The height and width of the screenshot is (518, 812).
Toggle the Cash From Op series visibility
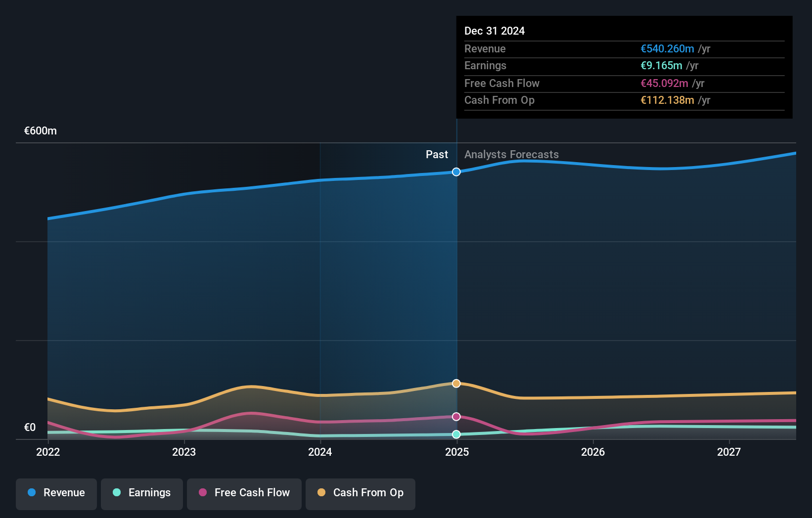point(360,493)
